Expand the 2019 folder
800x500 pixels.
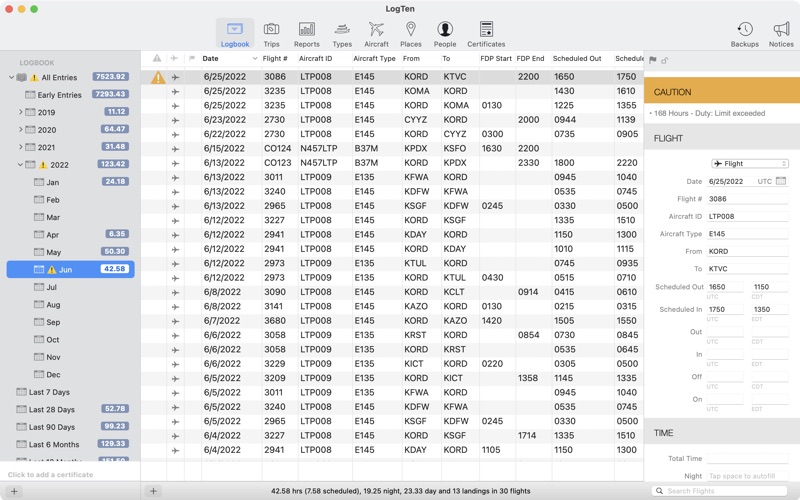click(20, 112)
